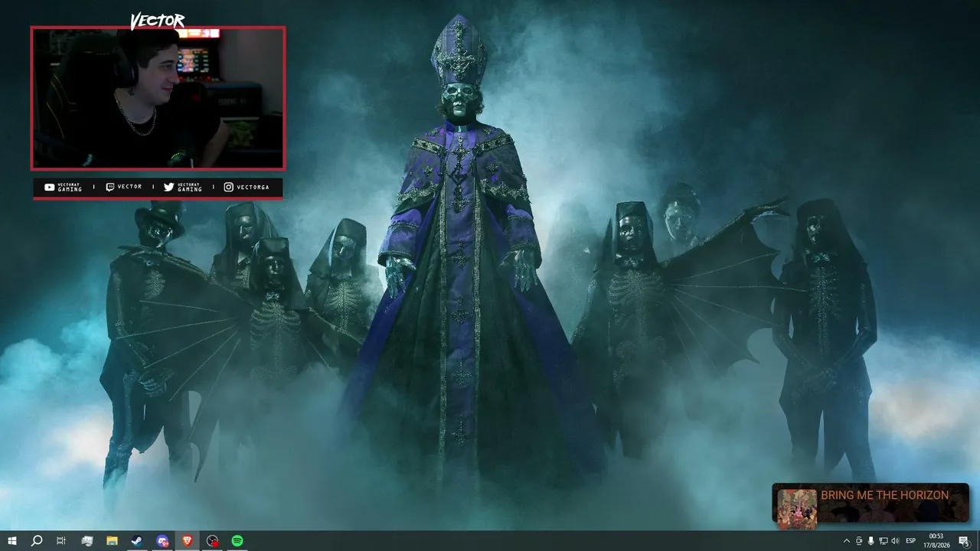The image size is (980, 551).
Task: Open taskbar Search magnifier
Action: 36,540
